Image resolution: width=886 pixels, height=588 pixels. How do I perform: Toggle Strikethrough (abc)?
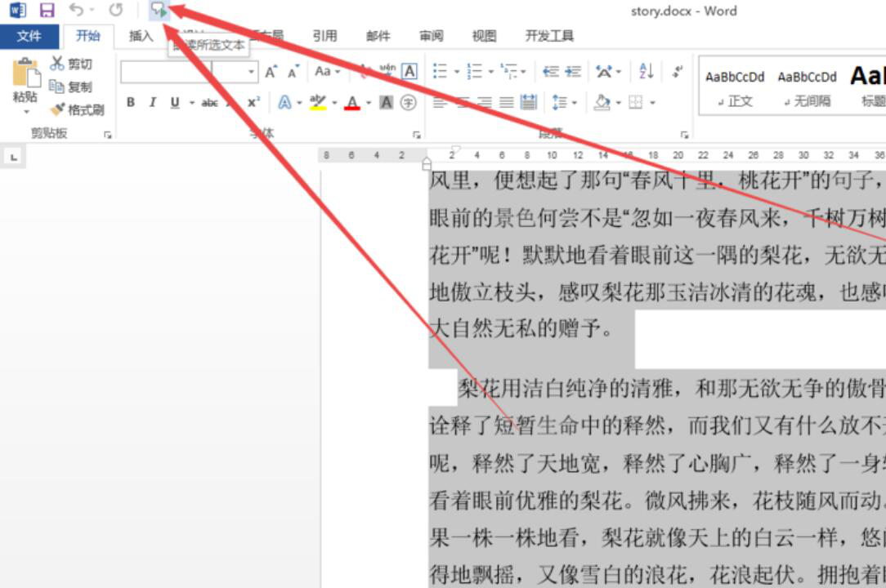[x=209, y=103]
